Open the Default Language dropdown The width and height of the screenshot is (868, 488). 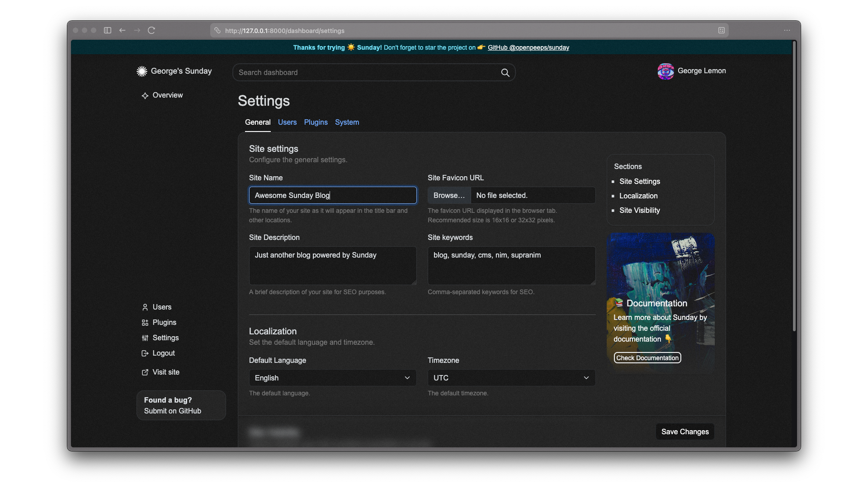click(x=332, y=378)
